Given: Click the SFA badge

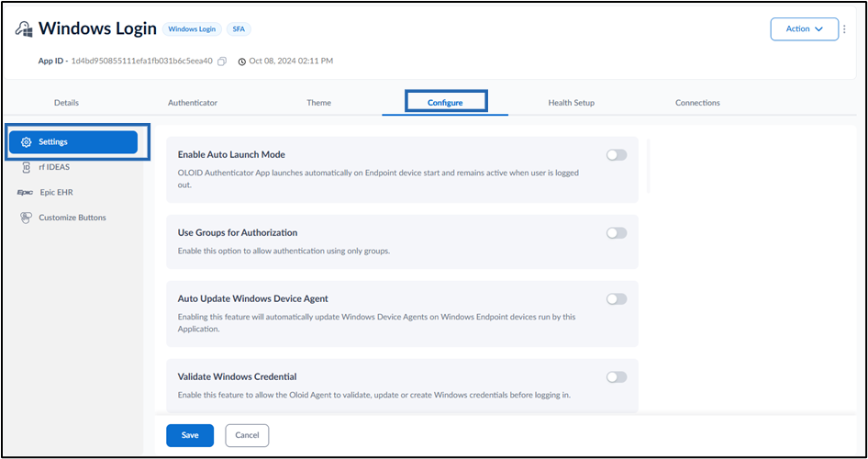Looking at the screenshot, I should click(x=239, y=29).
